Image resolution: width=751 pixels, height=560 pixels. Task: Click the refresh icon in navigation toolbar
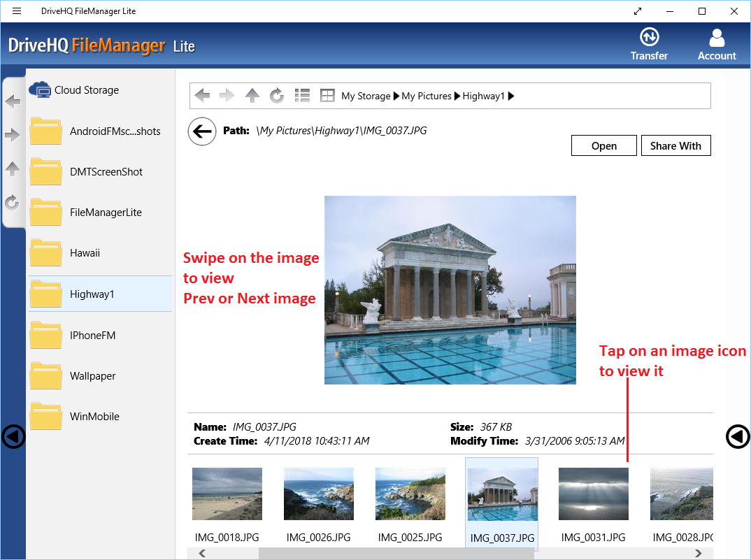click(277, 96)
